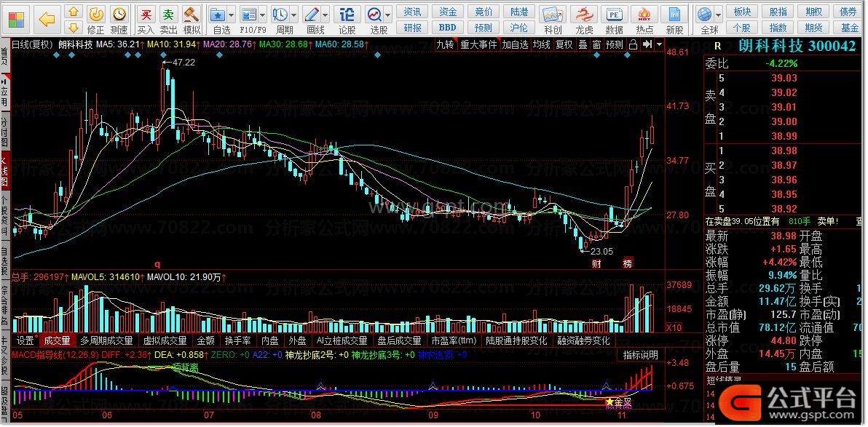The image size is (868, 427).
Task: Expand the F10/F9 dropdown arrow
Action: click(x=264, y=15)
